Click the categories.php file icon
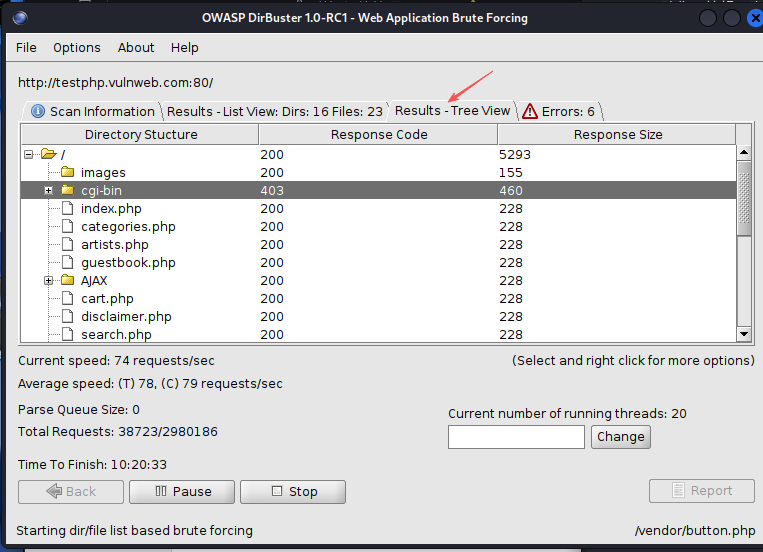 click(68, 226)
